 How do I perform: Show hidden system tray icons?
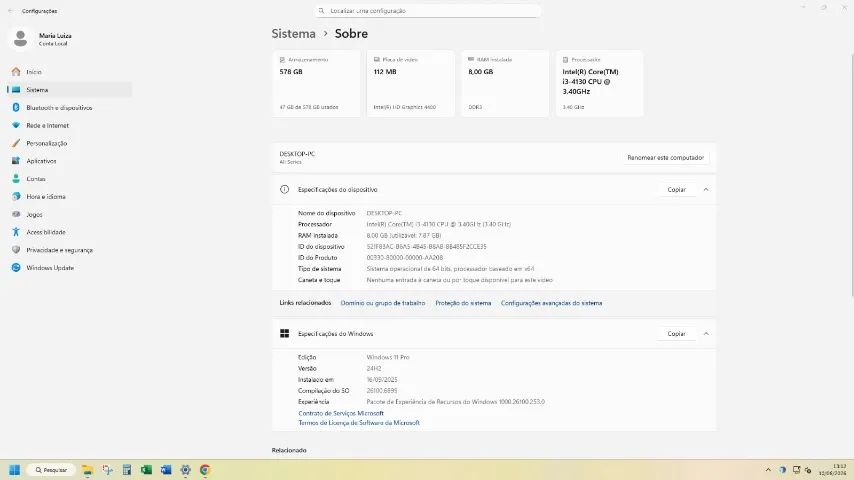coord(768,470)
